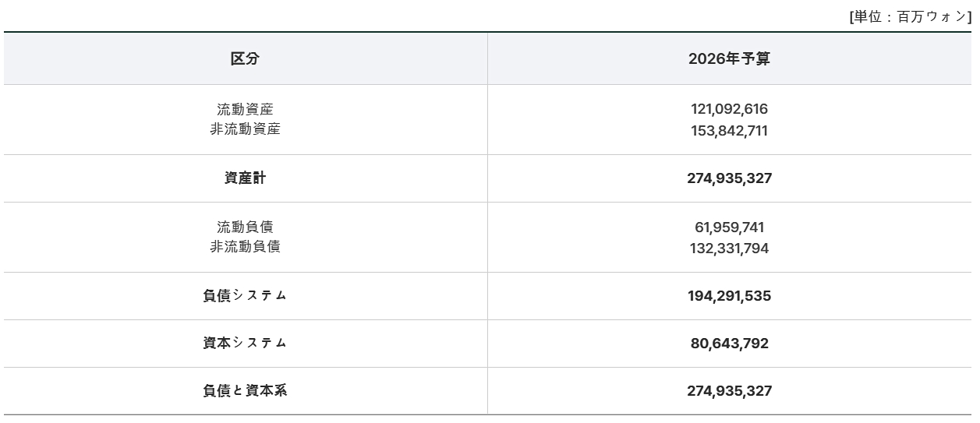
Task: Click the 負債と資本系 row label
Action: (x=245, y=391)
